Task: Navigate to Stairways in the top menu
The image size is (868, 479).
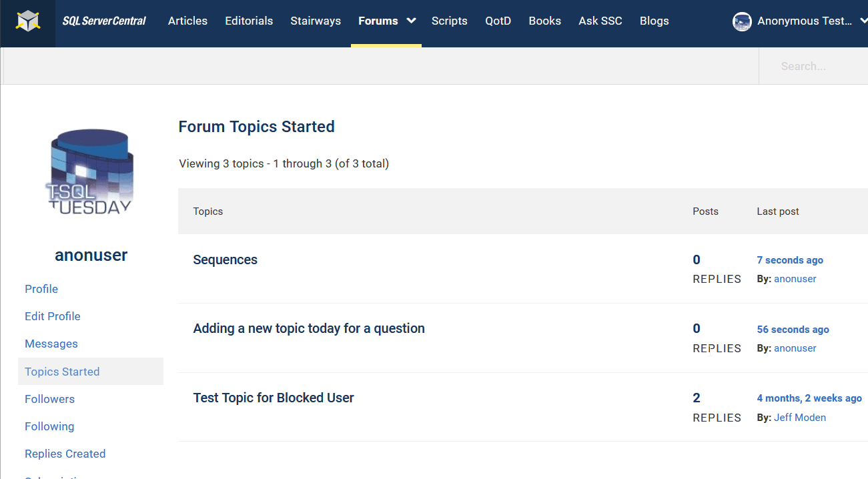Action: [x=316, y=21]
